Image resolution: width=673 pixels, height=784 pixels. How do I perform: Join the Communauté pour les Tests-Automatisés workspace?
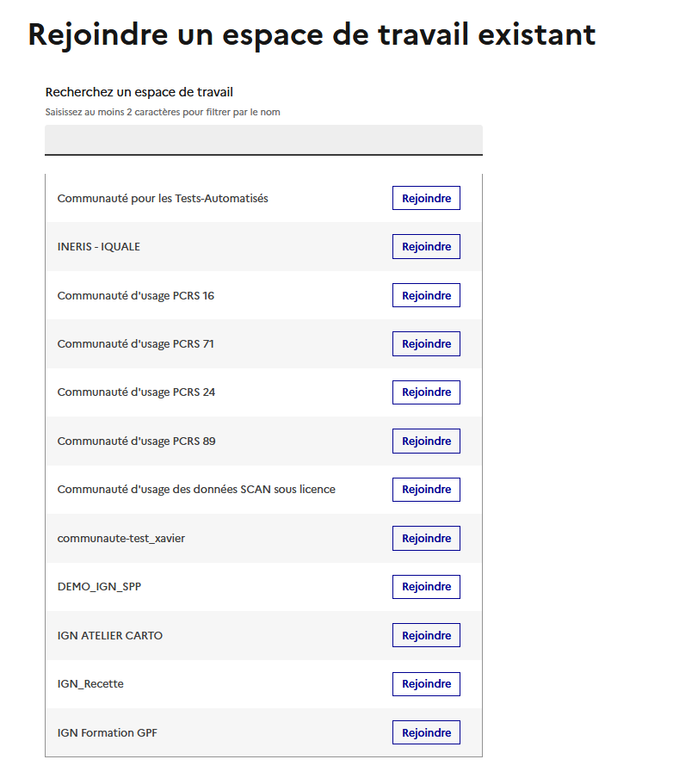click(x=426, y=198)
